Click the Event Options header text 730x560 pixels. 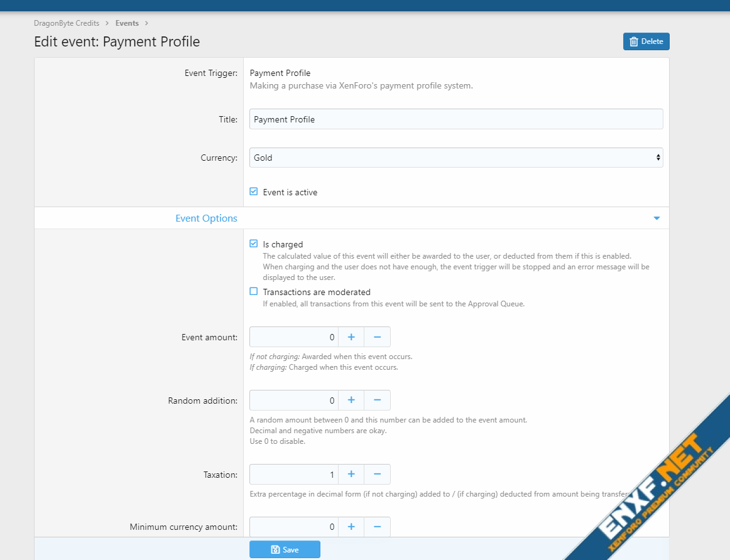click(206, 218)
